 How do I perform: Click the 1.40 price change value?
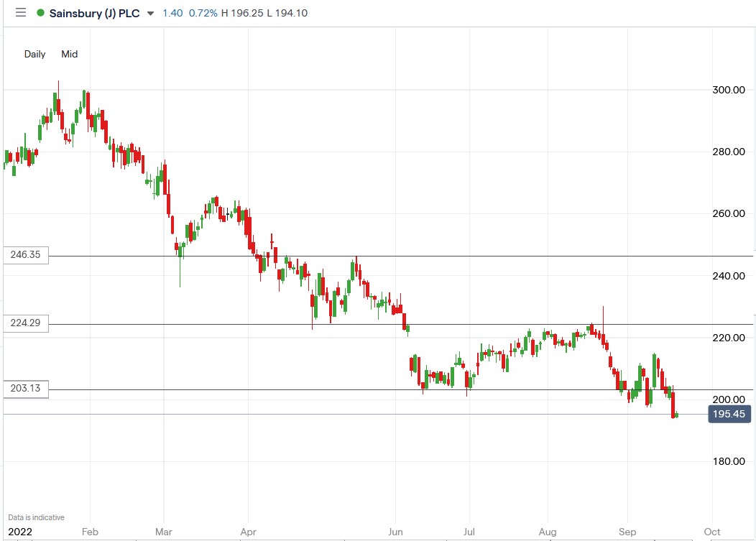172,12
